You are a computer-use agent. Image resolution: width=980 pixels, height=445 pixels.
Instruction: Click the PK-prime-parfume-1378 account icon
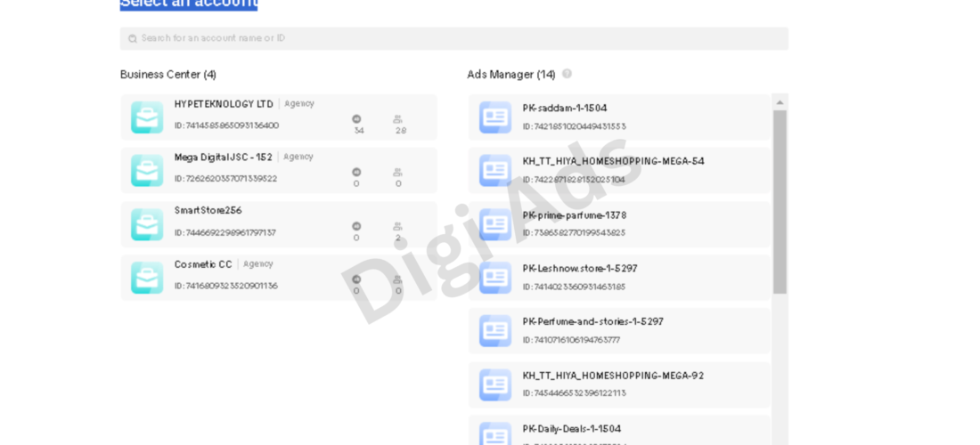[495, 224]
